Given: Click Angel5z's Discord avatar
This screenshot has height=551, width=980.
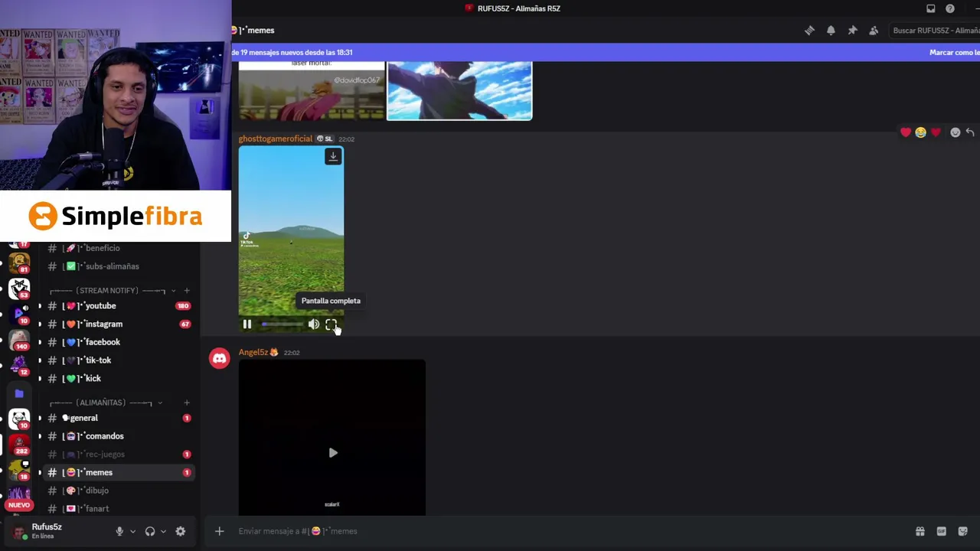Looking at the screenshot, I should [220, 358].
